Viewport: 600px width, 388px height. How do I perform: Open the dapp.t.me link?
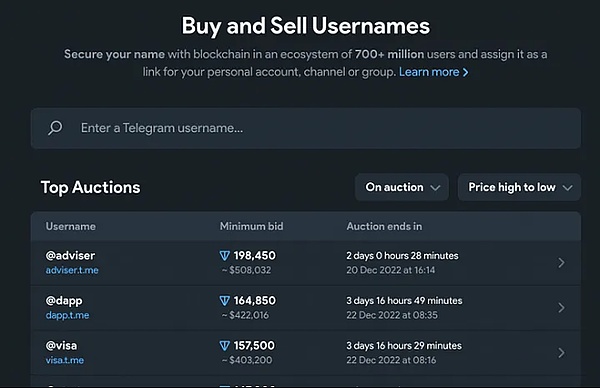[x=67, y=315]
